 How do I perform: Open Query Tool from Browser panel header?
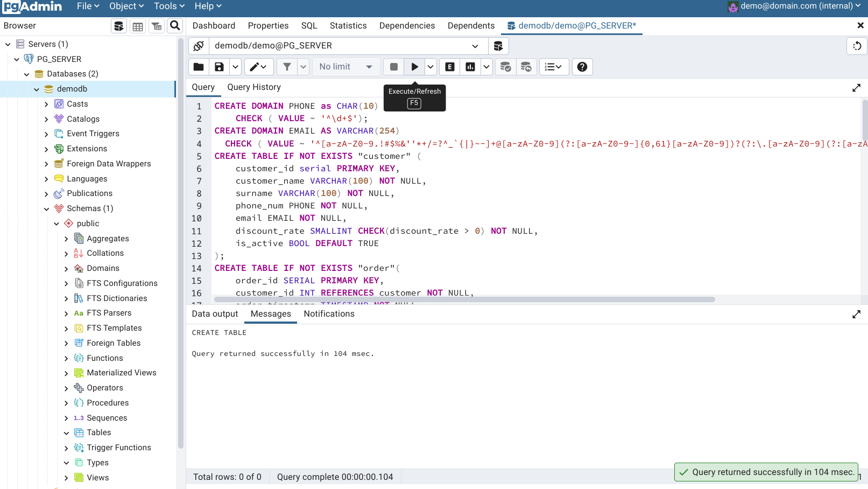(x=119, y=26)
